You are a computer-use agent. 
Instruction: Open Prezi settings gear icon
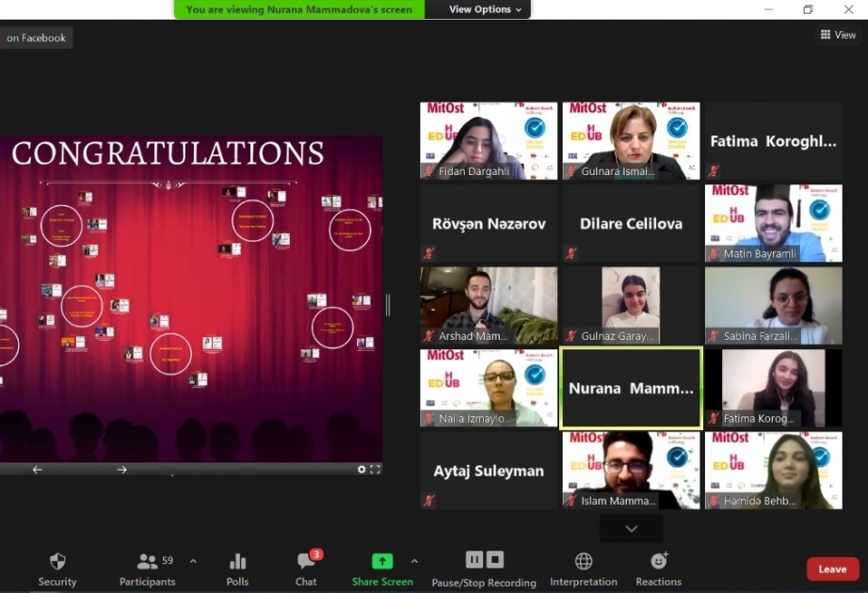pos(362,470)
